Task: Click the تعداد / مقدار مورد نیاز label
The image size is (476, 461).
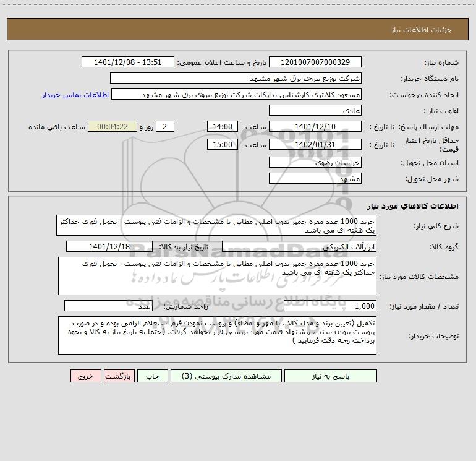Action: point(424,307)
